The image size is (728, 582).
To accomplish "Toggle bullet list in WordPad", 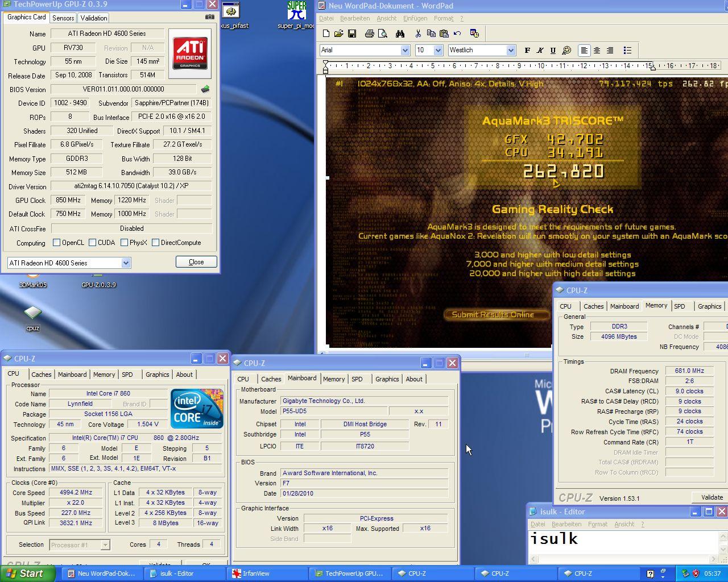I will pyautogui.click(x=627, y=50).
